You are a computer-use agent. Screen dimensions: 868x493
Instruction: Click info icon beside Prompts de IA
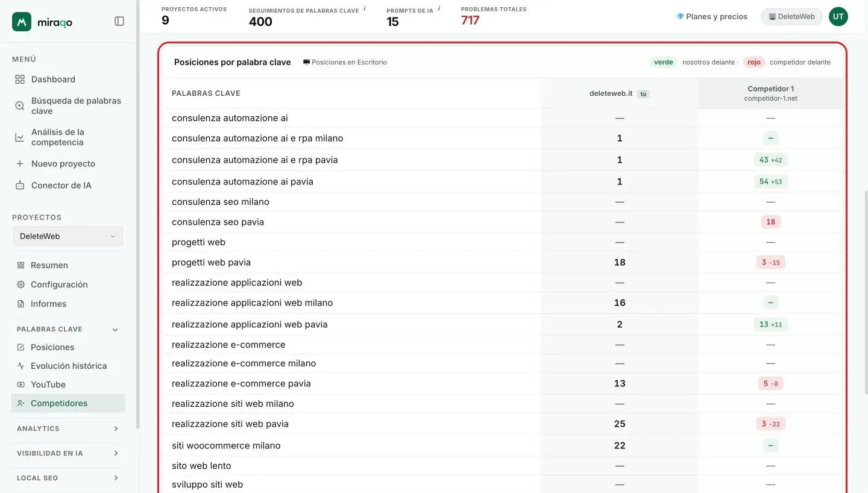click(x=439, y=8)
